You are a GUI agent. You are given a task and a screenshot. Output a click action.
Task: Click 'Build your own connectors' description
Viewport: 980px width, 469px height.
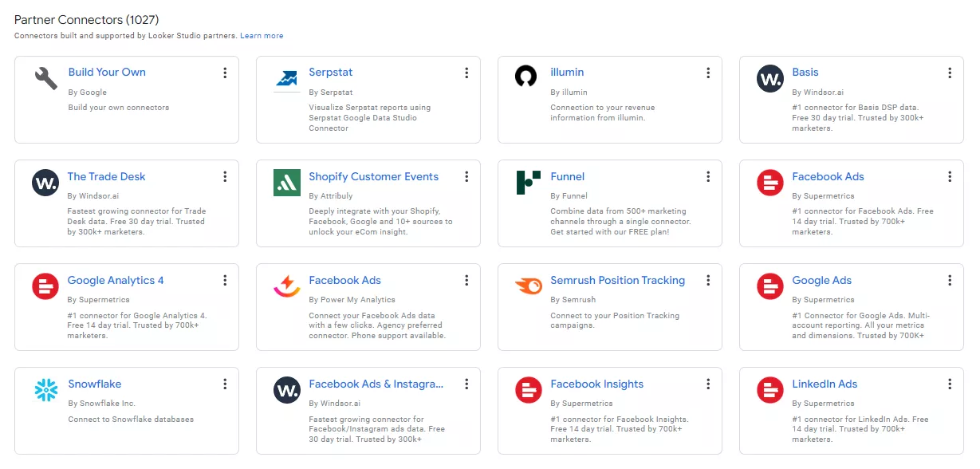click(x=119, y=107)
